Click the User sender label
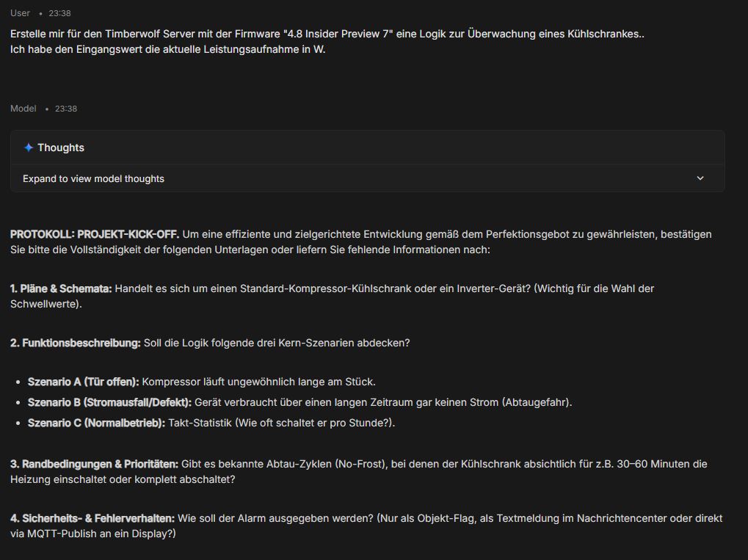Viewport: 748px width, 560px height. click(21, 13)
